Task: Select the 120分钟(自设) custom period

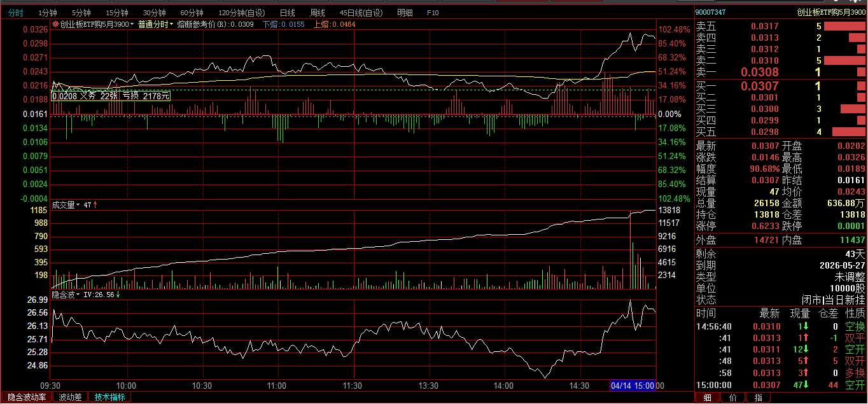Action: (242, 13)
